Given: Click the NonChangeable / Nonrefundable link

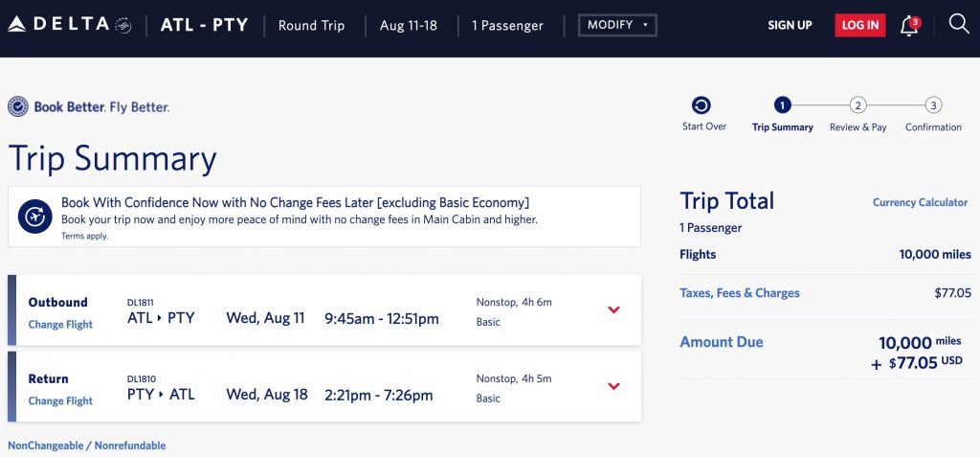Looking at the screenshot, I should click(x=86, y=446).
